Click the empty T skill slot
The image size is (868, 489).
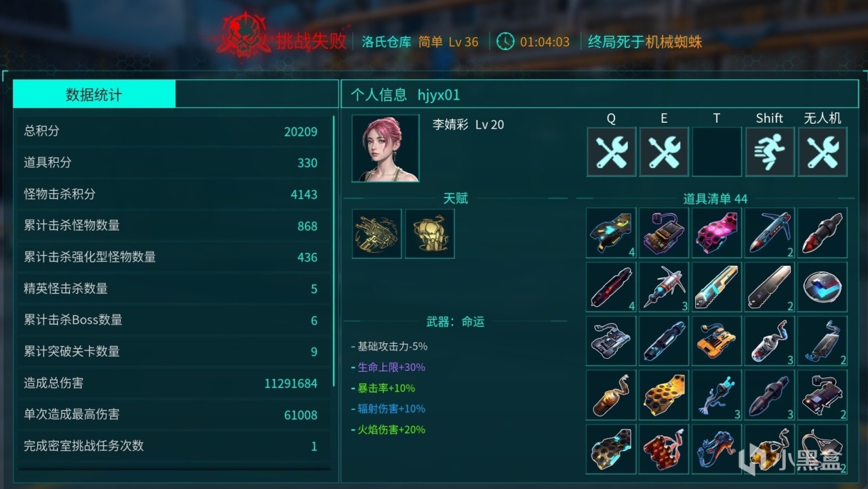pos(717,152)
